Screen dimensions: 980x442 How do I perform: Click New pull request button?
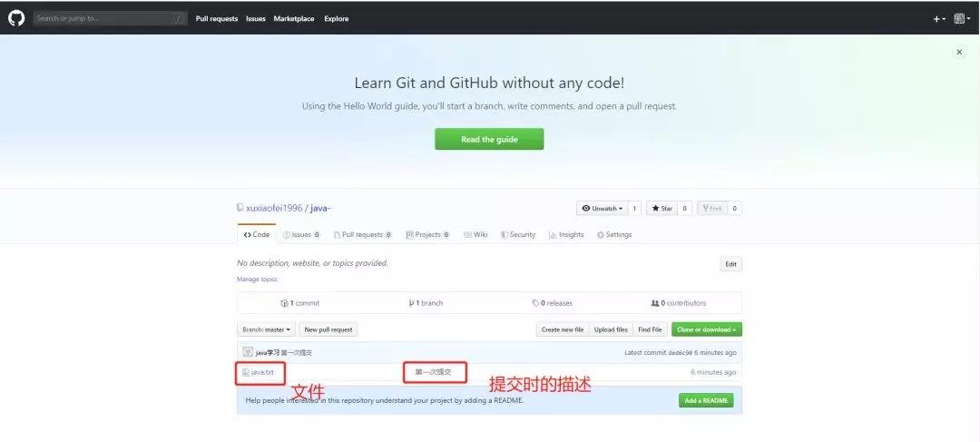tap(328, 329)
